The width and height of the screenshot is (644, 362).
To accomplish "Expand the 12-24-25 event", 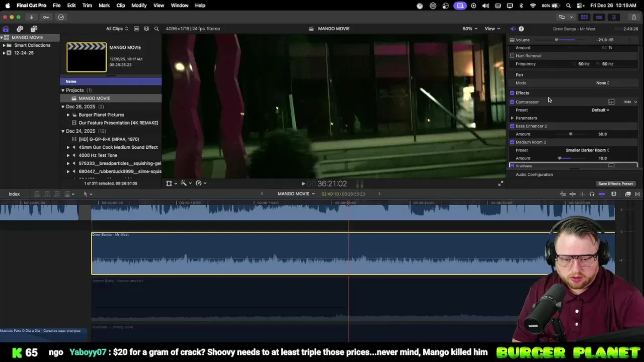I will tap(4, 53).
